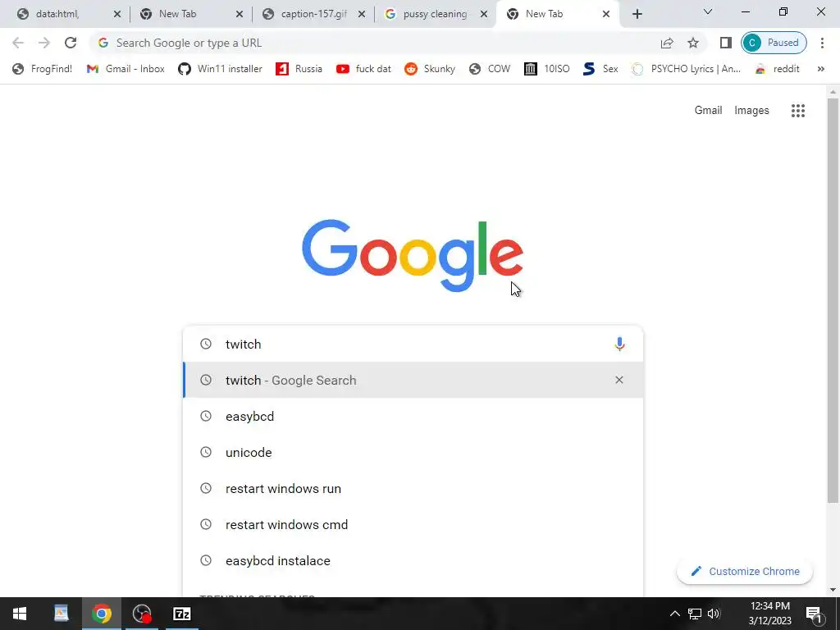The height and width of the screenshot is (630, 840).
Task: Open the Windows Start menu
Action: 20,614
